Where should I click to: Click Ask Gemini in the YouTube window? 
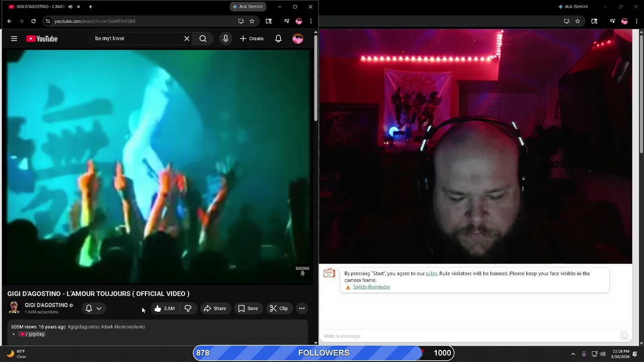click(248, 7)
